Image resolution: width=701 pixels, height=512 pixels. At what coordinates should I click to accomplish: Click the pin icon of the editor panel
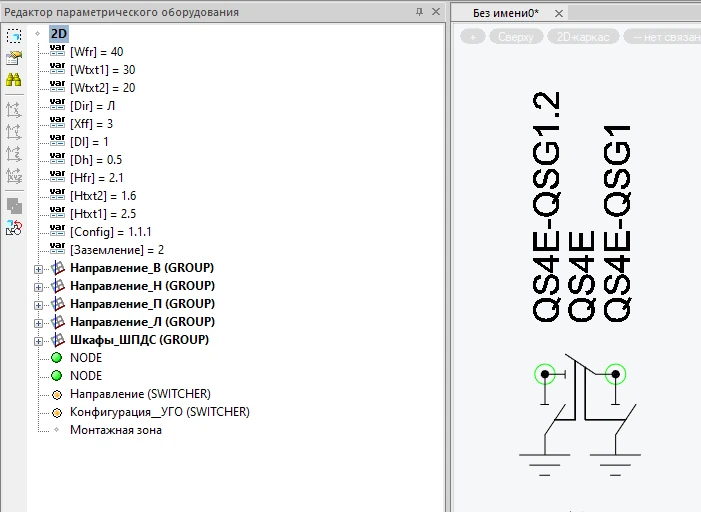(x=420, y=12)
